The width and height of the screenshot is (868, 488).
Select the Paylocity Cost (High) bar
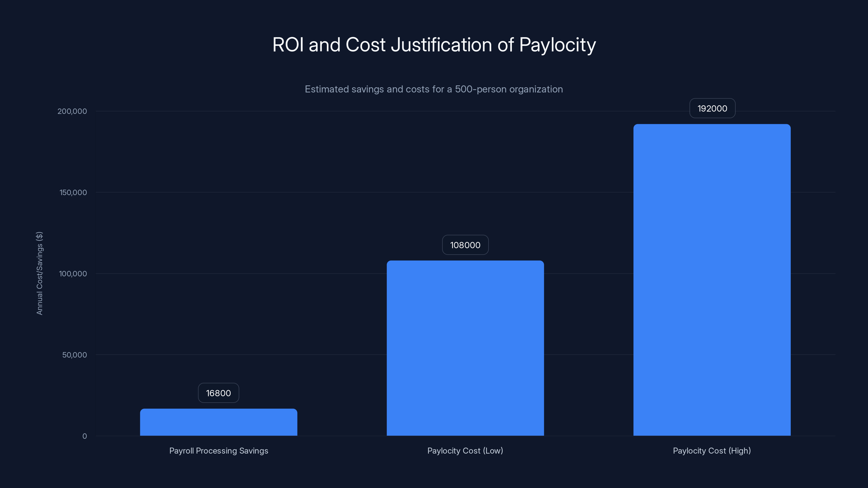pos(712,280)
